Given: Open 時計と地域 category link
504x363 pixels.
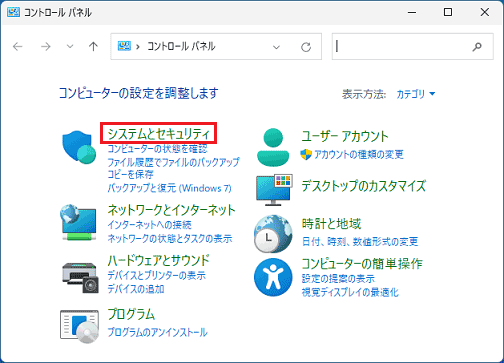Looking at the screenshot, I should [x=331, y=224].
